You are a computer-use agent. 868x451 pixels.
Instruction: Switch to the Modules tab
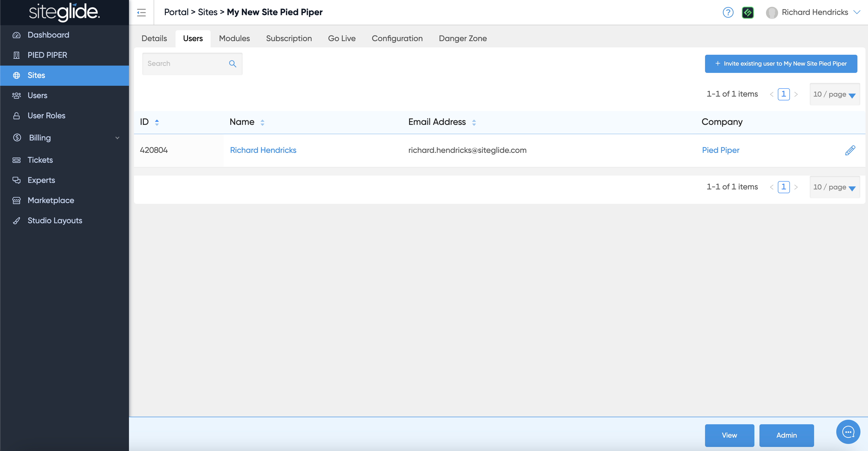tap(234, 38)
